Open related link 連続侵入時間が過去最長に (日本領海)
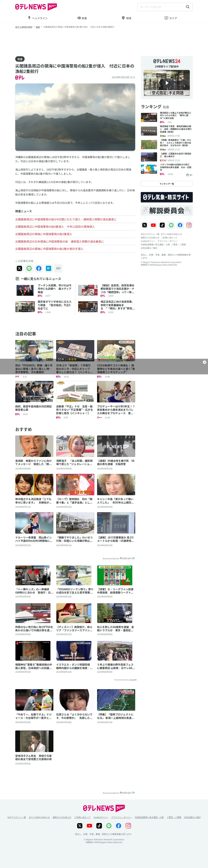The height and width of the screenshot is (868, 208). [59, 242]
